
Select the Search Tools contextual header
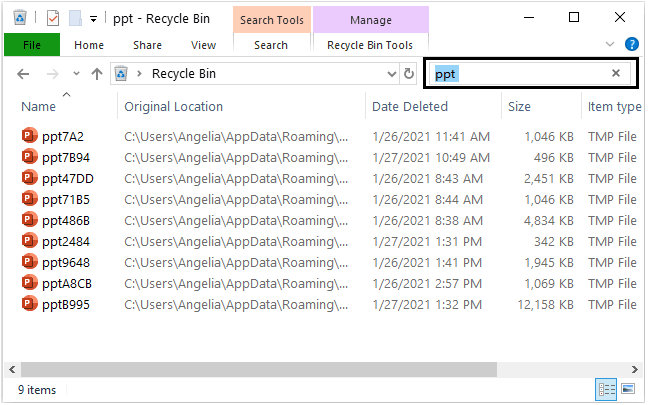(272, 20)
